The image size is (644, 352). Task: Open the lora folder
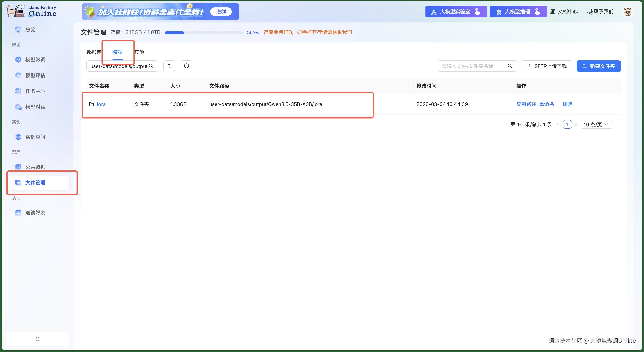click(x=101, y=104)
